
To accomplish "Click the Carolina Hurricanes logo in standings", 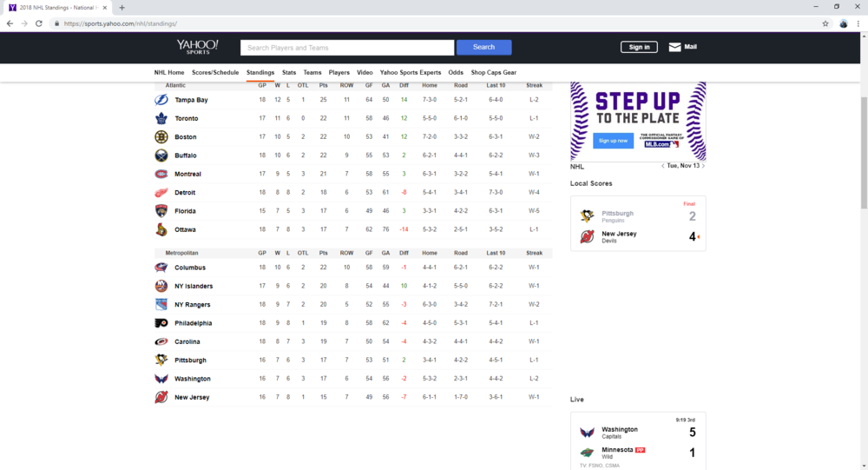I will [161, 341].
